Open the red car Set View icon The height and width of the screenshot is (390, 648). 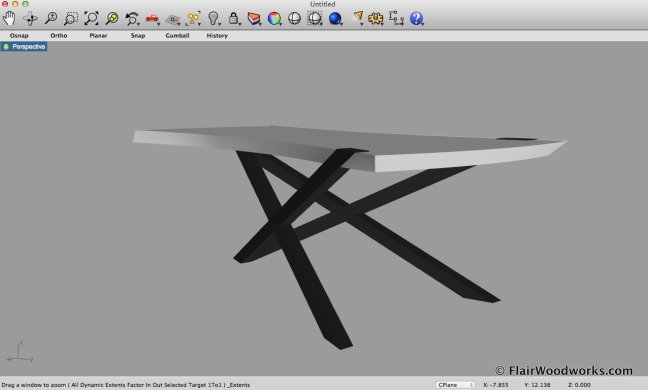[152, 19]
